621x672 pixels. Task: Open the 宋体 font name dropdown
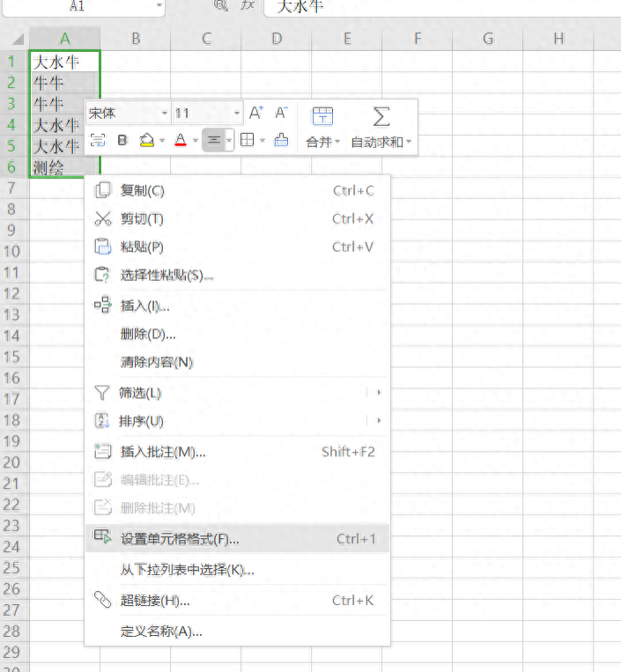coord(164,113)
